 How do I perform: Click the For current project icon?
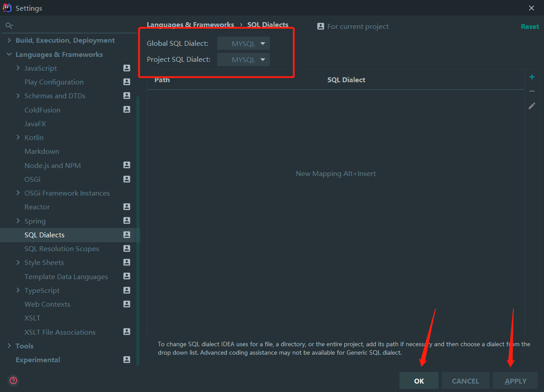click(x=321, y=26)
